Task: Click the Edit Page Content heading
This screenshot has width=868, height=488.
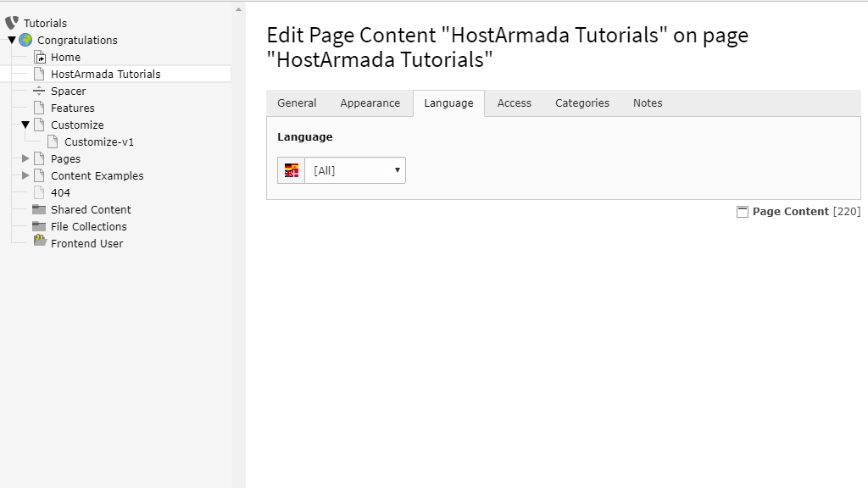Action: click(507, 47)
